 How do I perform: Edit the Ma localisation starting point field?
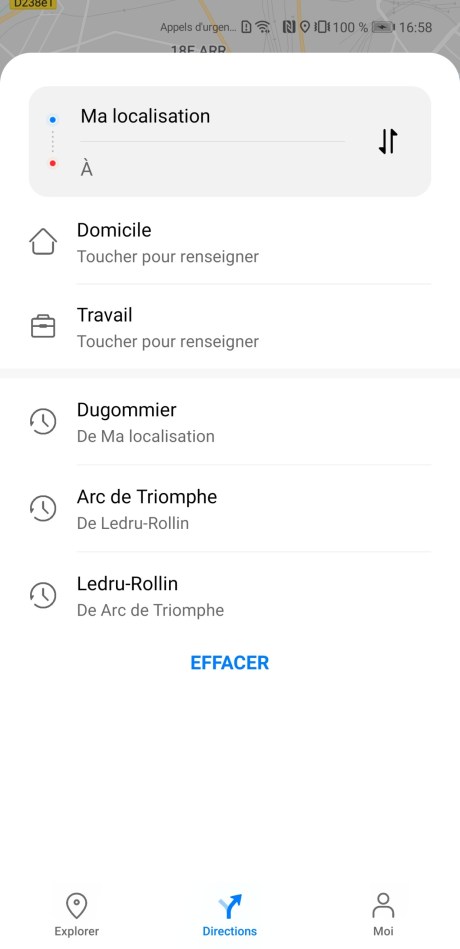(x=212, y=116)
